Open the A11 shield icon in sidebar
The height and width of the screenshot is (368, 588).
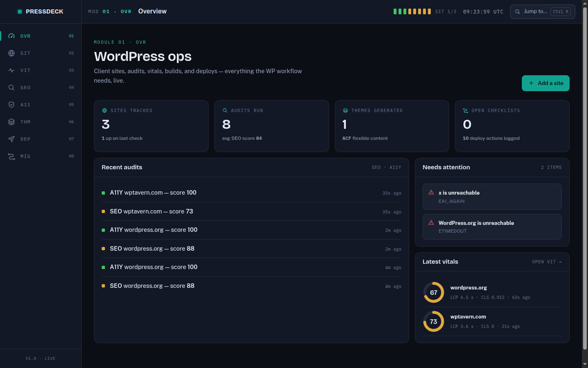pyautogui.click(x=11, y=104)
